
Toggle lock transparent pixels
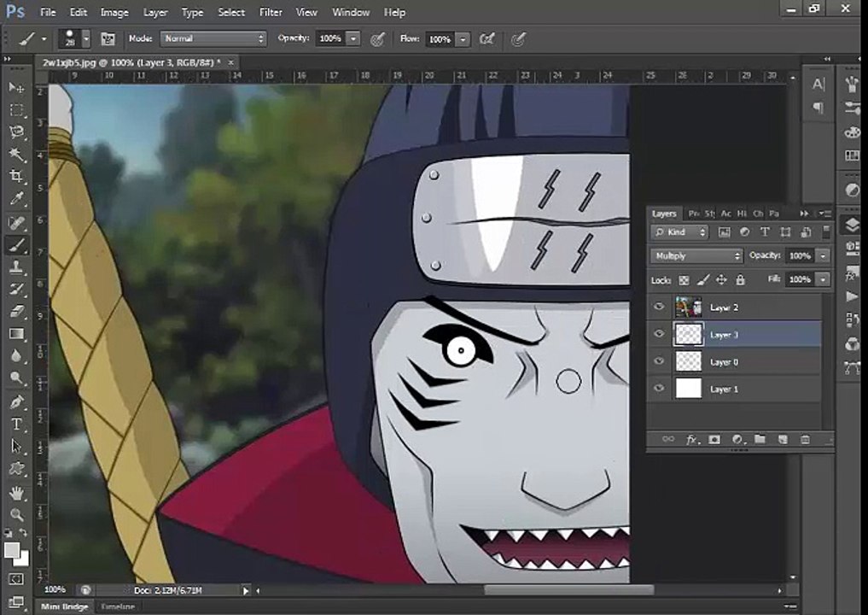tap(684, 280)
